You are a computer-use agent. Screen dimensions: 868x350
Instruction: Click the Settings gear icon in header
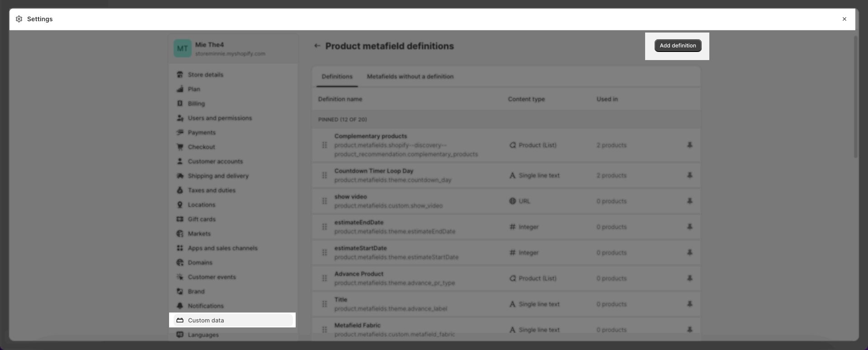point(19,19)
